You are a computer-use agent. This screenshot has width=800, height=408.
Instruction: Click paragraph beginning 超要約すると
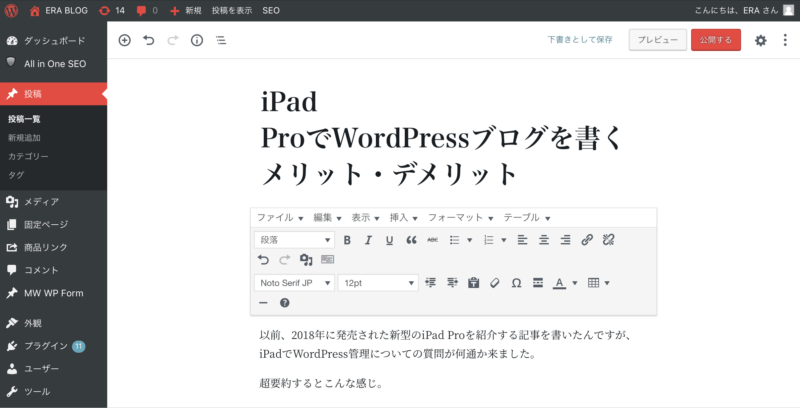point(321,383)
